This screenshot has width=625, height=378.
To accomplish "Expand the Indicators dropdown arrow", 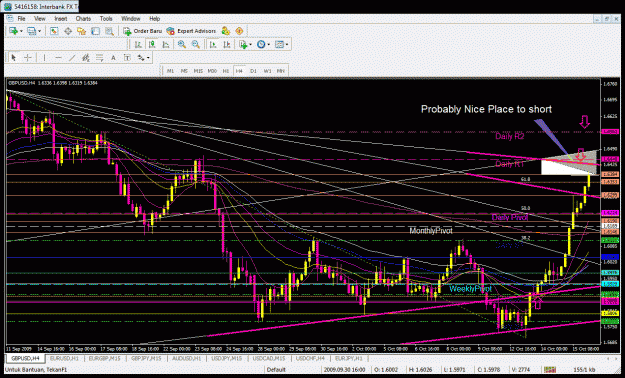I will [x=250, y=44].
